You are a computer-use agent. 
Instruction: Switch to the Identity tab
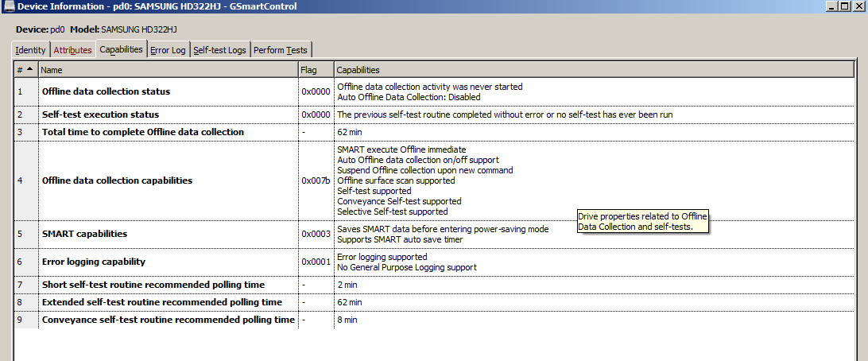[x=30, y=50]
